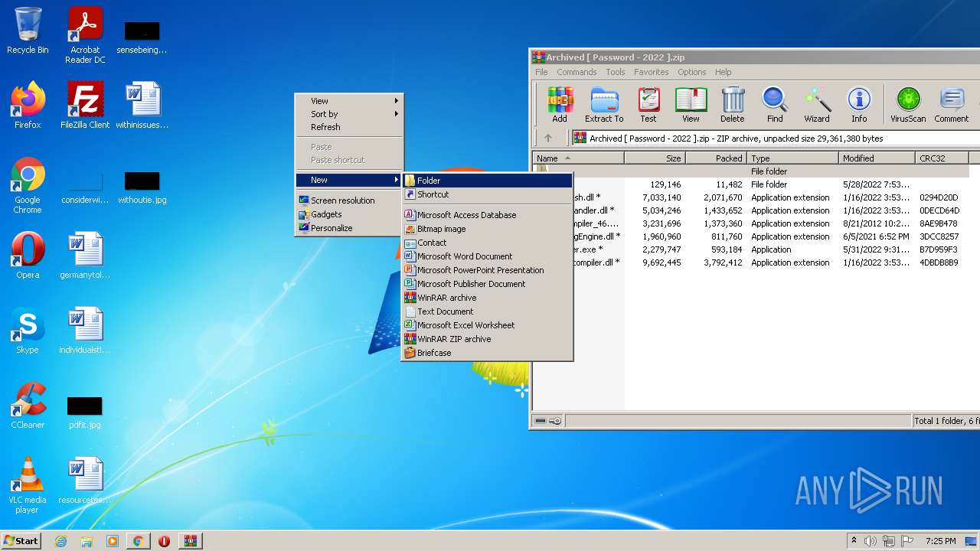
Task: Select FileZilla Client desktop icon
Action: coord(85,105)
